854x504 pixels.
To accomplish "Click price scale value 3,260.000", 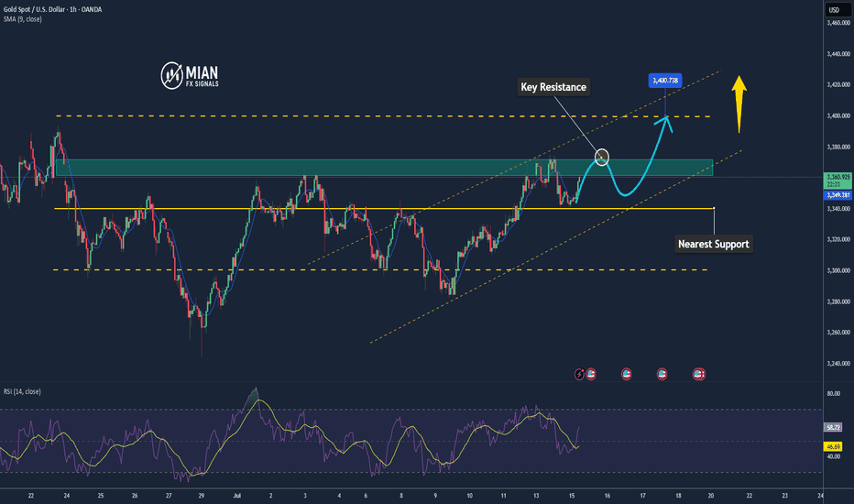I will click(x=838, y=333).
